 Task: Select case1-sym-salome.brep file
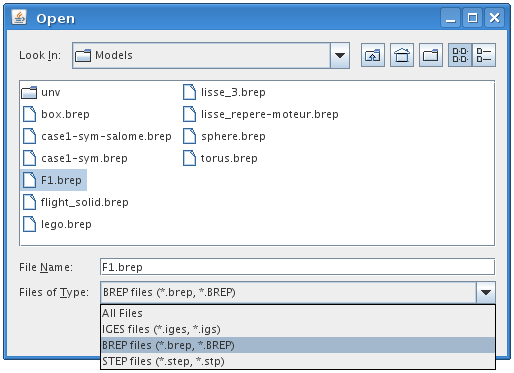click(x=97, y=136)
